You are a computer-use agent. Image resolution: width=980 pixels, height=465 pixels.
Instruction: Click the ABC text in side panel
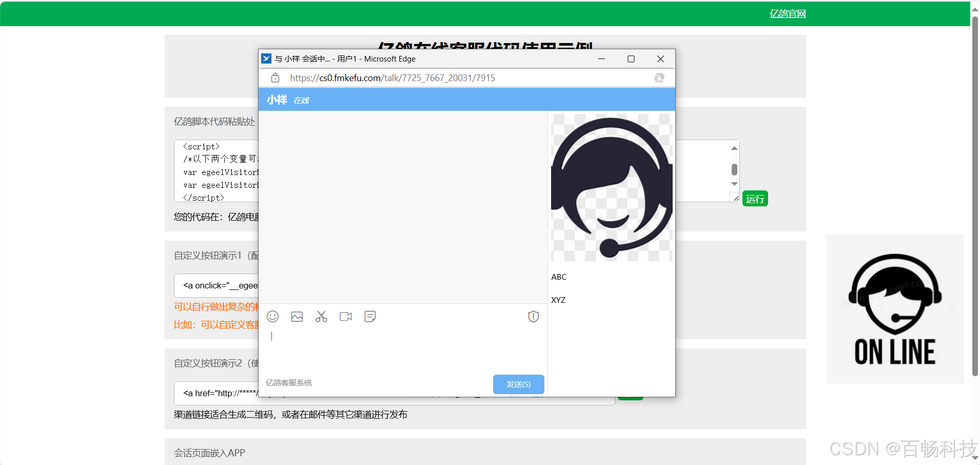tap(559, 277)
